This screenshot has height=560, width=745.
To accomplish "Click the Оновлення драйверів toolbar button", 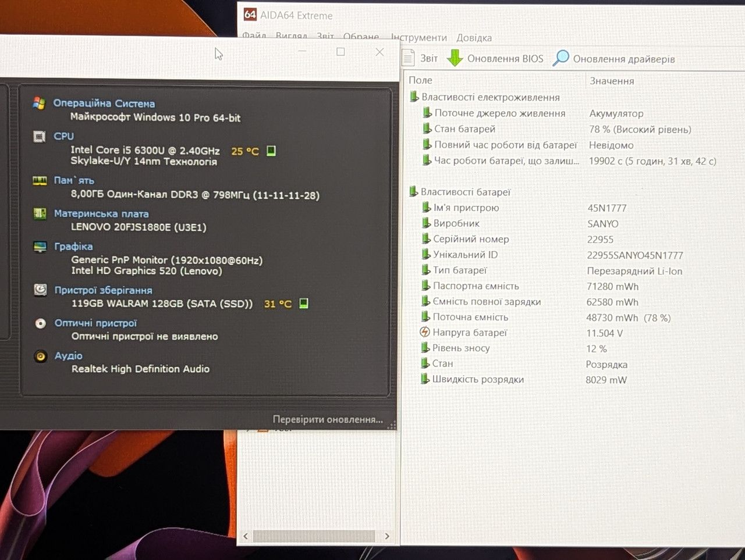I will (x=614, y=59).
